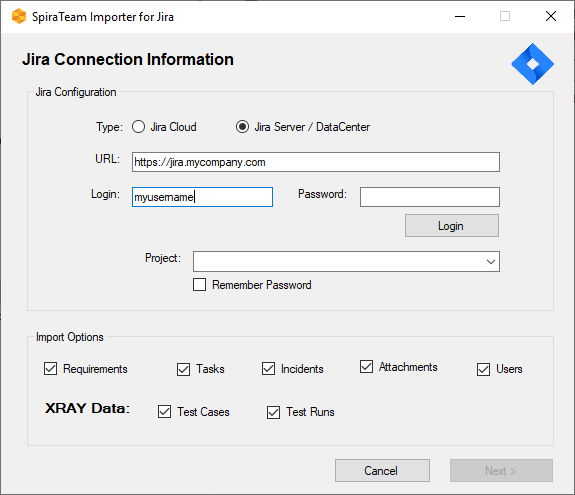Viewport: 575px width, 495px height.
Task: Uncheck XRAY Test Cases checkbox
Action: point(164,412)
